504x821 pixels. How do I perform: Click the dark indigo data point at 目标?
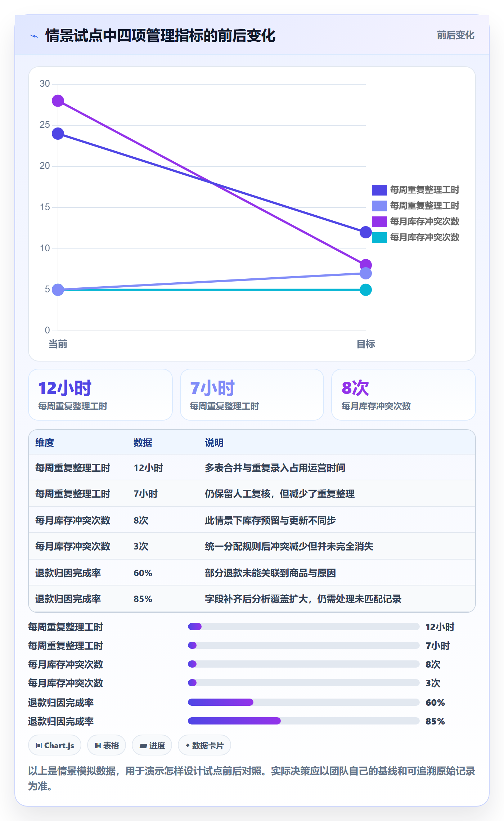point(365,232)
